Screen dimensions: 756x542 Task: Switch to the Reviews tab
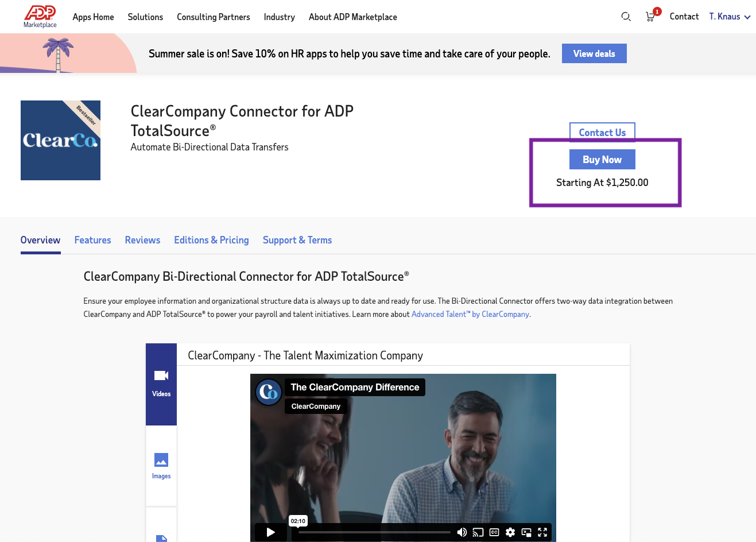point(142,240)
